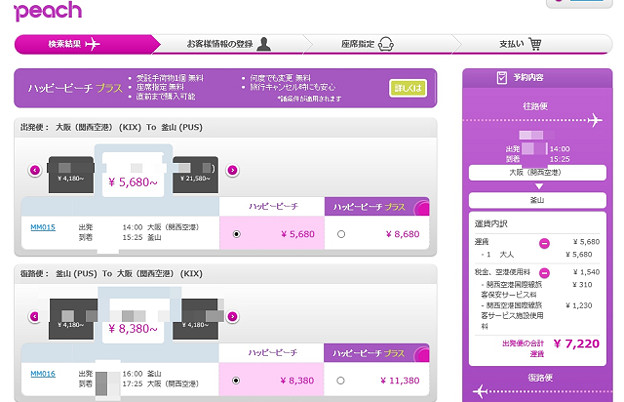Click the outbound airplane icon under 往路便
The height and width of the screenshot is (402, 624).
pyautogui.click(x=595, y=120)
